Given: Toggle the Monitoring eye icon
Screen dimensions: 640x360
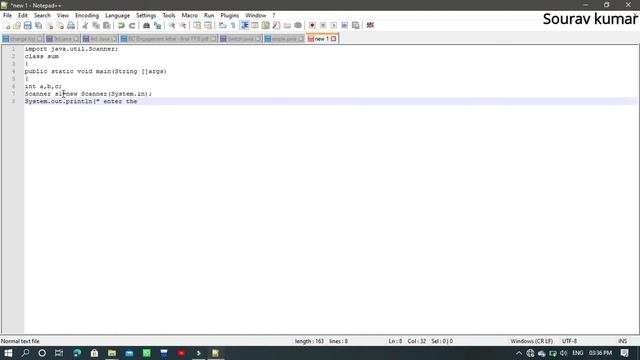Looking at the screenshot, I should pos(298,25).
